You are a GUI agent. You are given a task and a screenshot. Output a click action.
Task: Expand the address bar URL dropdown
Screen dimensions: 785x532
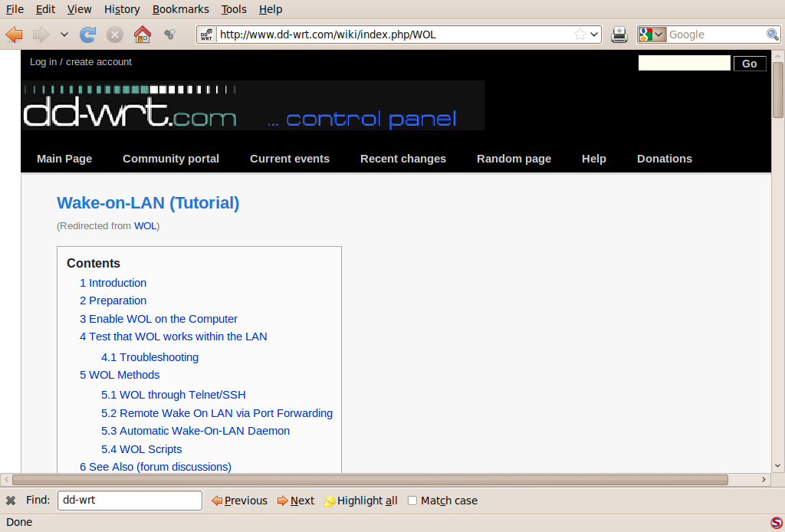594,34
